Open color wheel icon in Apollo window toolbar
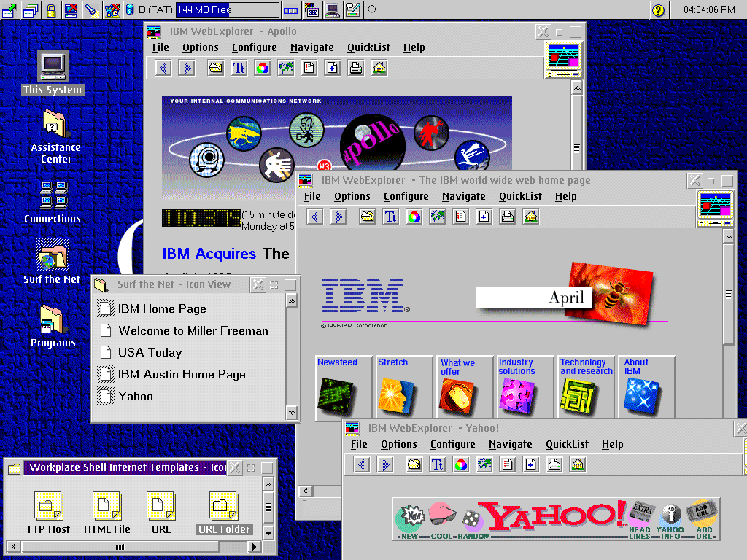The height and width of the screenshot is (560, 747). pyautogui.click(x=263, y=68)
